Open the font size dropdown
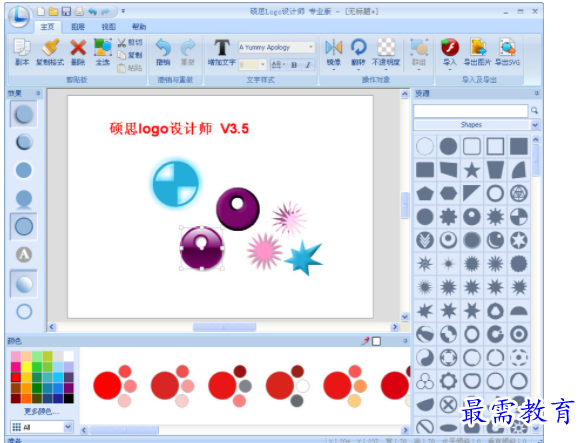The height and width of the screenshot is (443, 583). [263, 65]
